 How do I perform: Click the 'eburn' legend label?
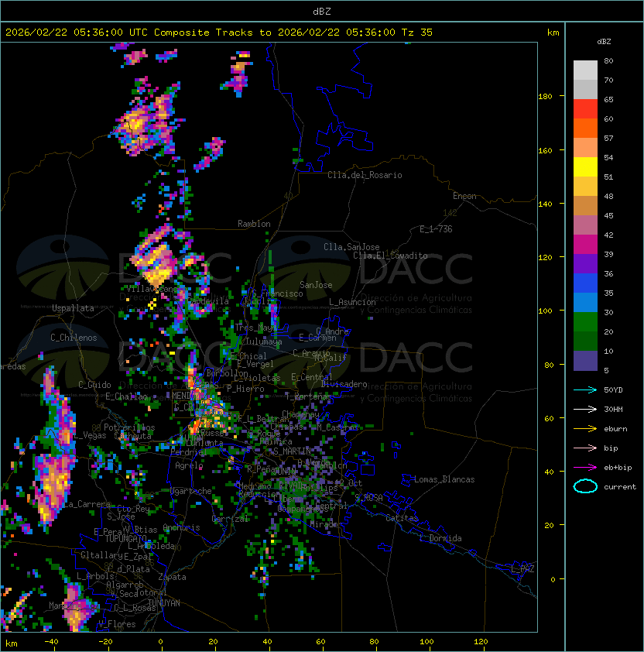coord(615,429)
